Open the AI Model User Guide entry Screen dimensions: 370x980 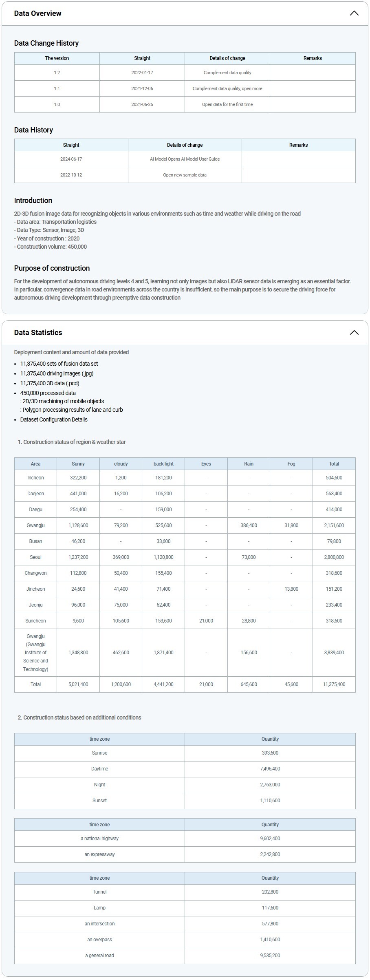pos(185,159)
